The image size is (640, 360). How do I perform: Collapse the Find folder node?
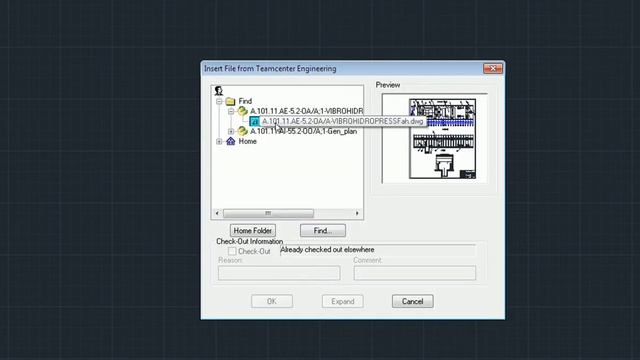pos(219,101)
